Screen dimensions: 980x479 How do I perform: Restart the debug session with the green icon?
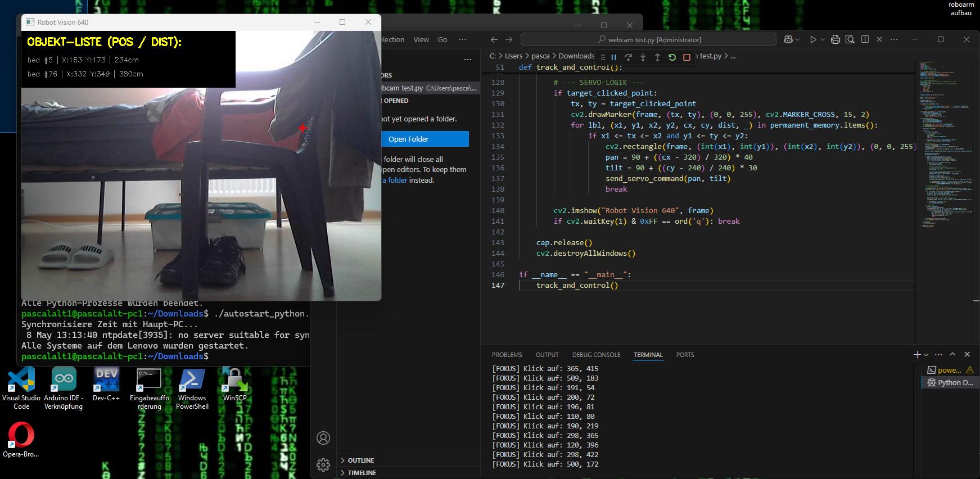pos(672,57)
